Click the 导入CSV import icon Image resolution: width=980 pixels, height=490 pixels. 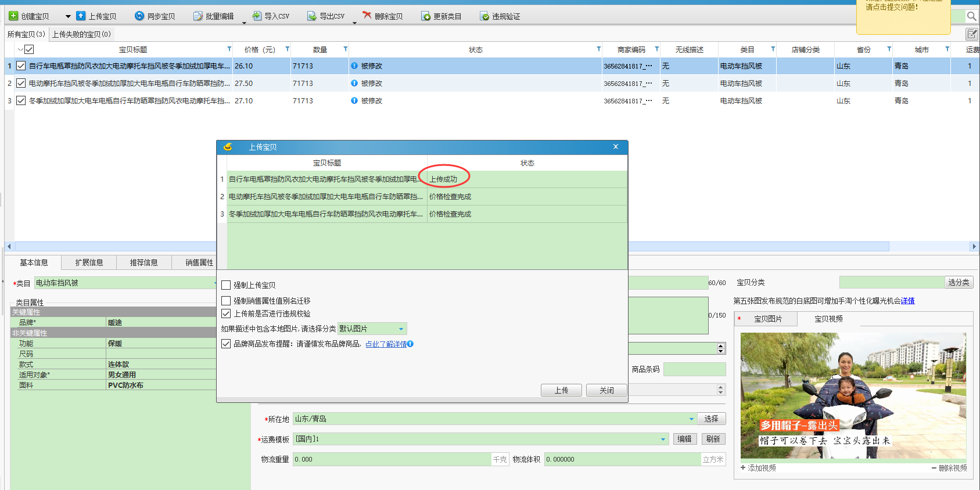click(x=257, y=16)
